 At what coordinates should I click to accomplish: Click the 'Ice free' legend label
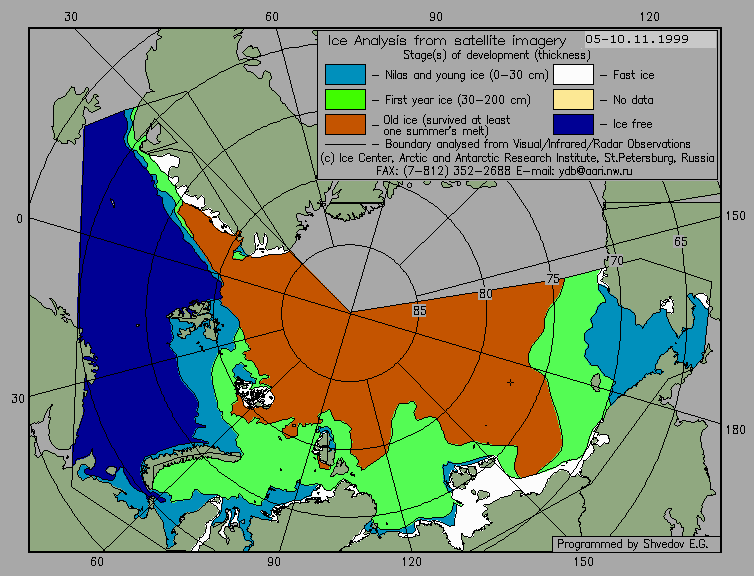click(632, 124)
